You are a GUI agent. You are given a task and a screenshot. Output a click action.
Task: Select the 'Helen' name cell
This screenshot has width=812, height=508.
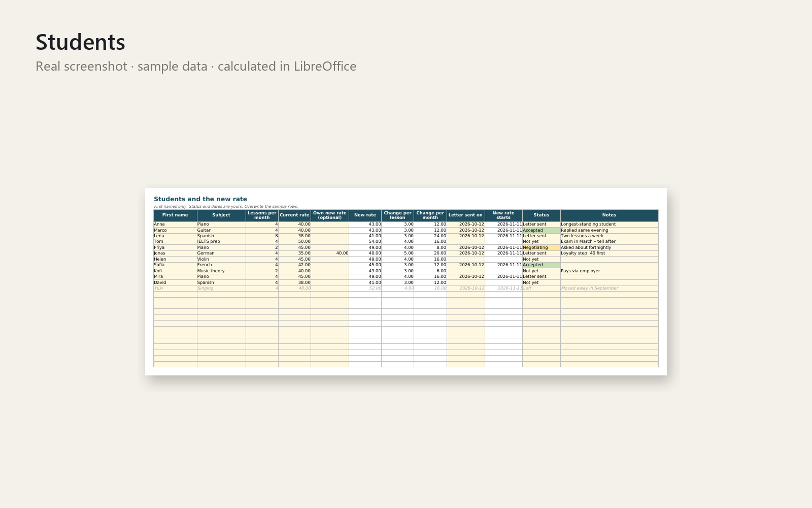(x=175, y=260)
